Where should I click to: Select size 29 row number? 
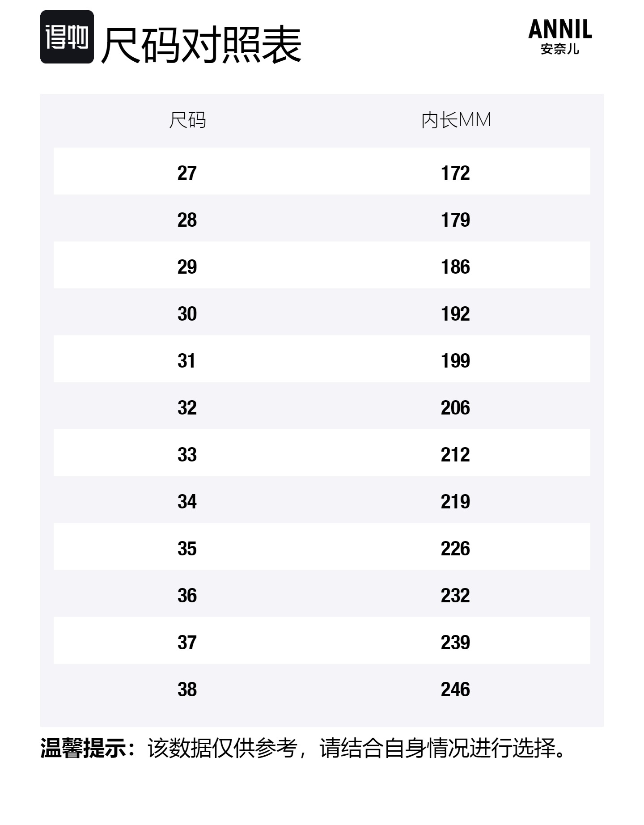pos(187,267)
